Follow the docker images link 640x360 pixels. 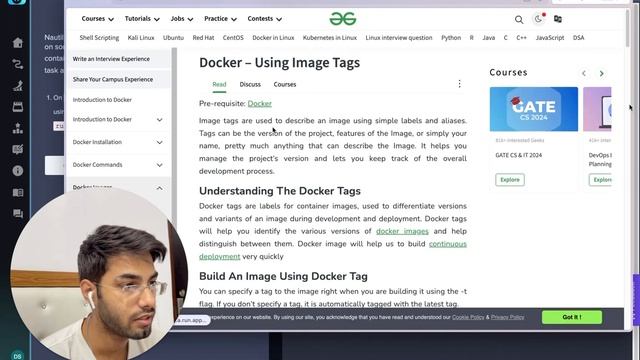point(402,231)
